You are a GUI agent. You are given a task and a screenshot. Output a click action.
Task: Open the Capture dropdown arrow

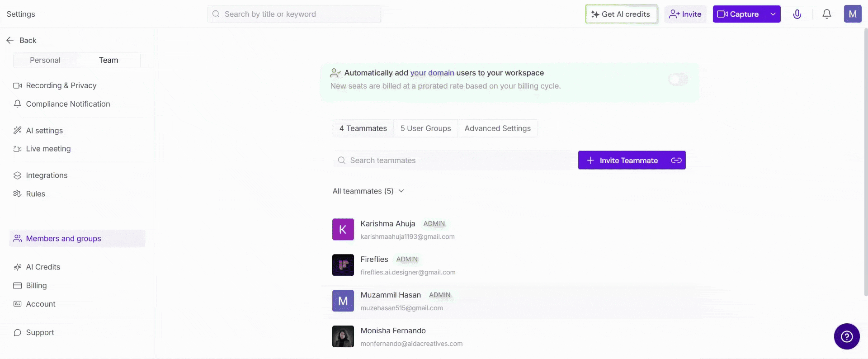(x=773, y=14)
